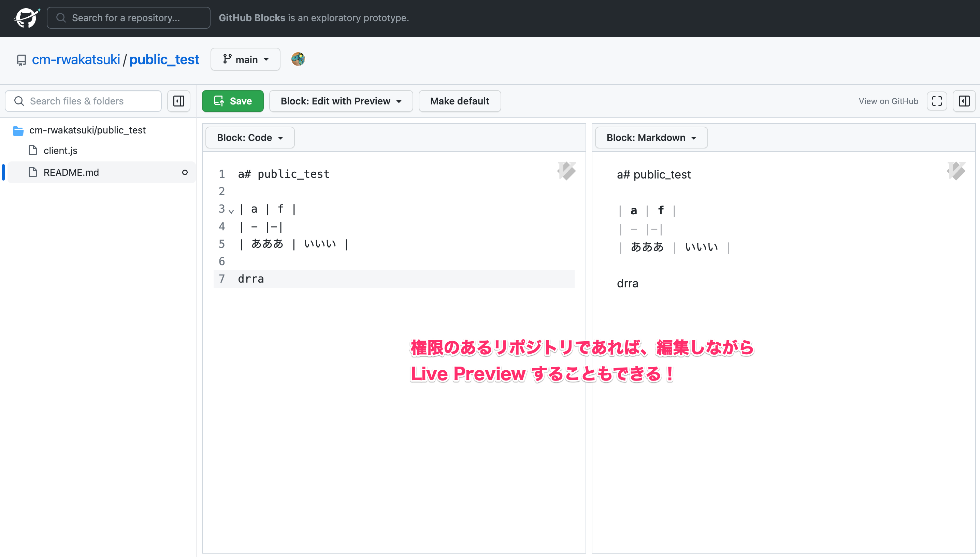
Task: Open the Block: Markdown dropdown
Action: click(650, 137)
